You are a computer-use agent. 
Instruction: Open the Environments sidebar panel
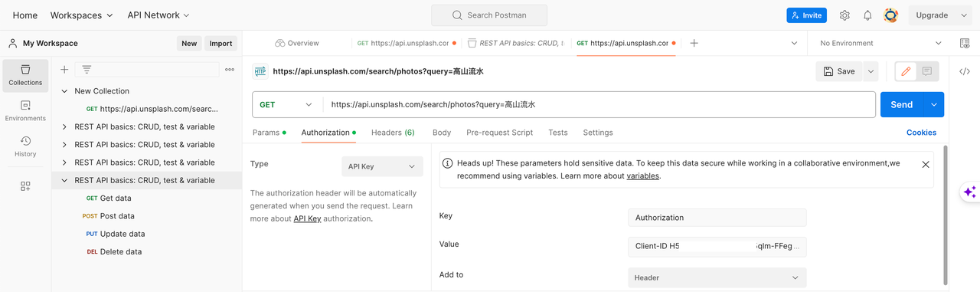tap(25, 111)
